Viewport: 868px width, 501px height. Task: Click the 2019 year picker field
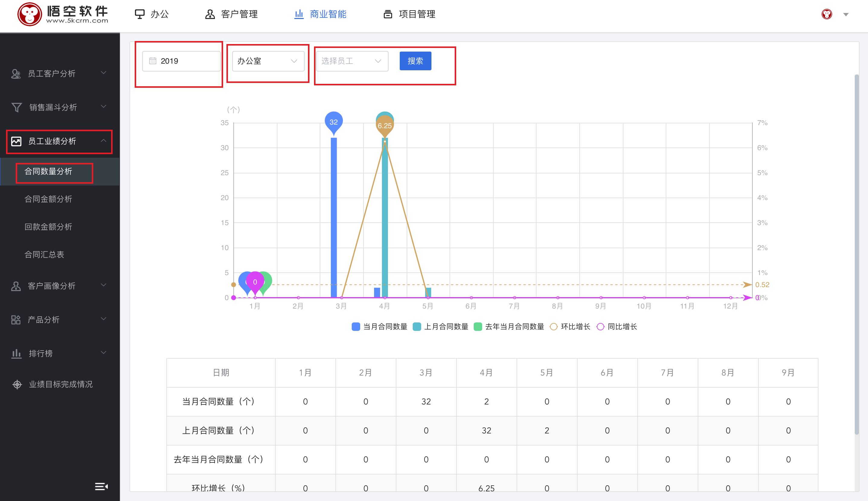181,61
